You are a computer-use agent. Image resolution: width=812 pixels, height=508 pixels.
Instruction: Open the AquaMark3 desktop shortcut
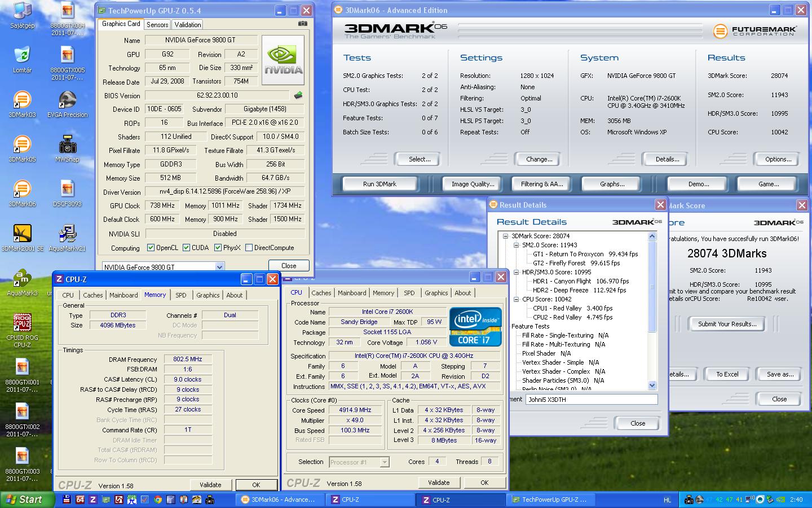pos(22,279)
